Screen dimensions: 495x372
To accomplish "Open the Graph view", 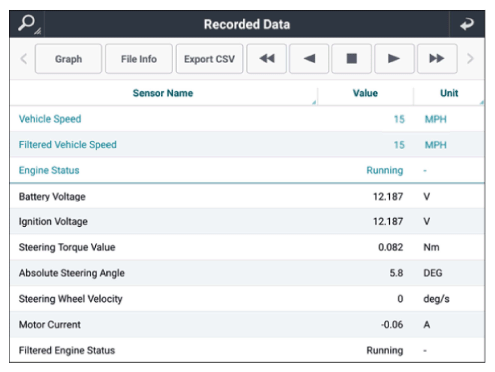I will coord(68,59).
